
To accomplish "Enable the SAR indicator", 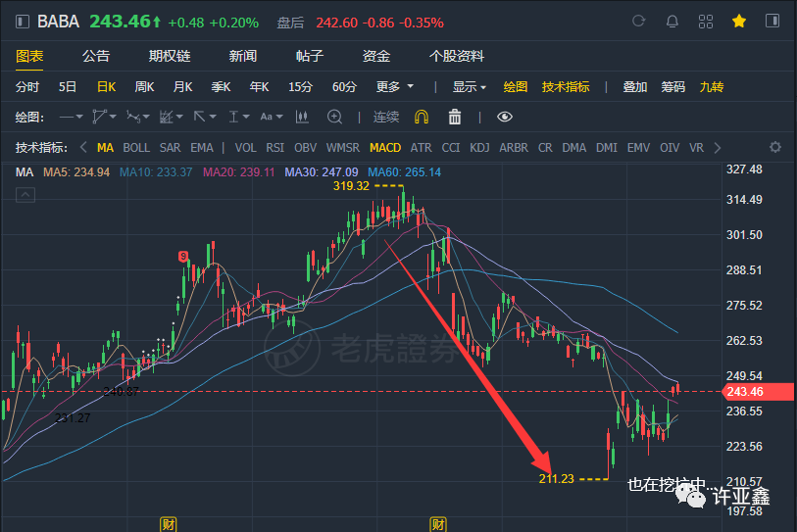I will 170,147.
